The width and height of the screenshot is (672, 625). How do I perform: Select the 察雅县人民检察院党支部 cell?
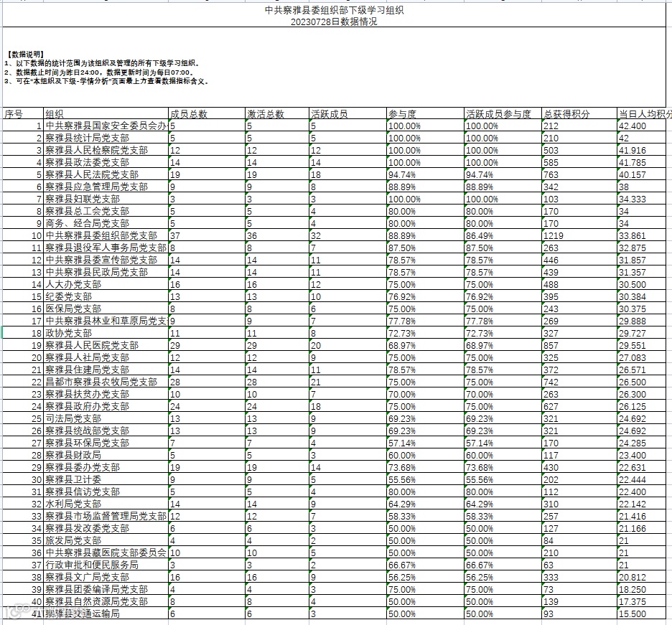[x=106, y=151]
